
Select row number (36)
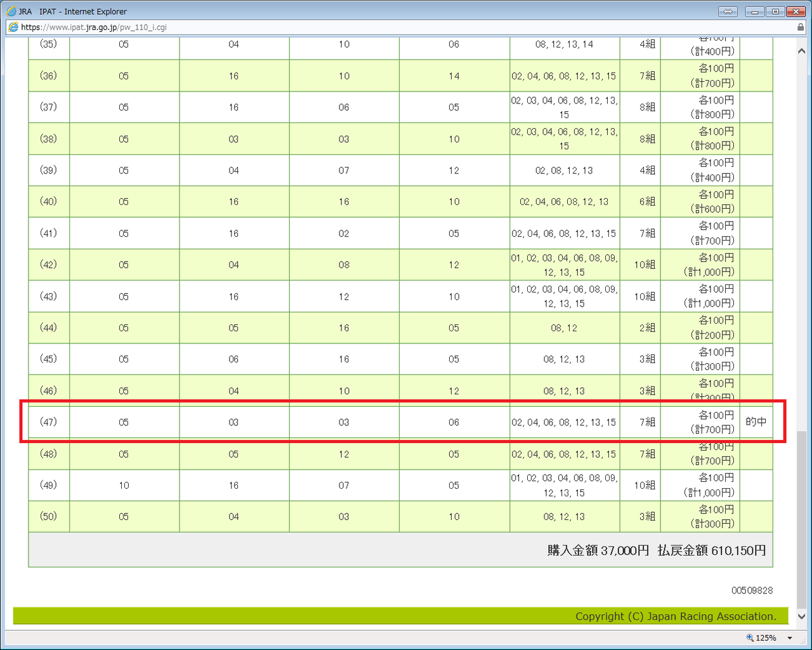click(x=49, y=76)
